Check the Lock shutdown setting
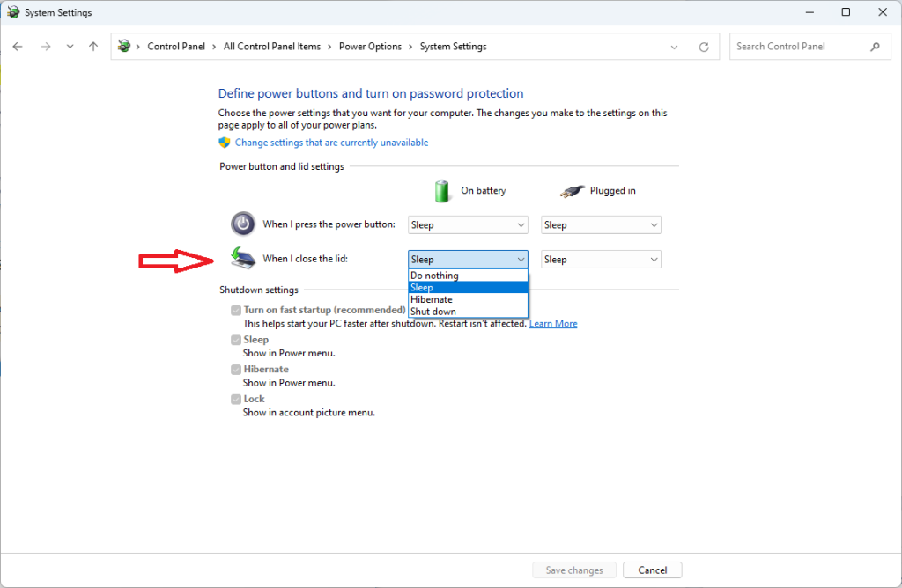The image size is (902, 588). click(236, 398)
